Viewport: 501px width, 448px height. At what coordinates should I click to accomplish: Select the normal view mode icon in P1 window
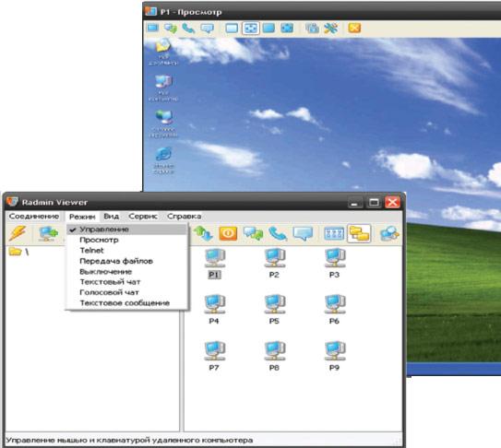coord(232,28)
